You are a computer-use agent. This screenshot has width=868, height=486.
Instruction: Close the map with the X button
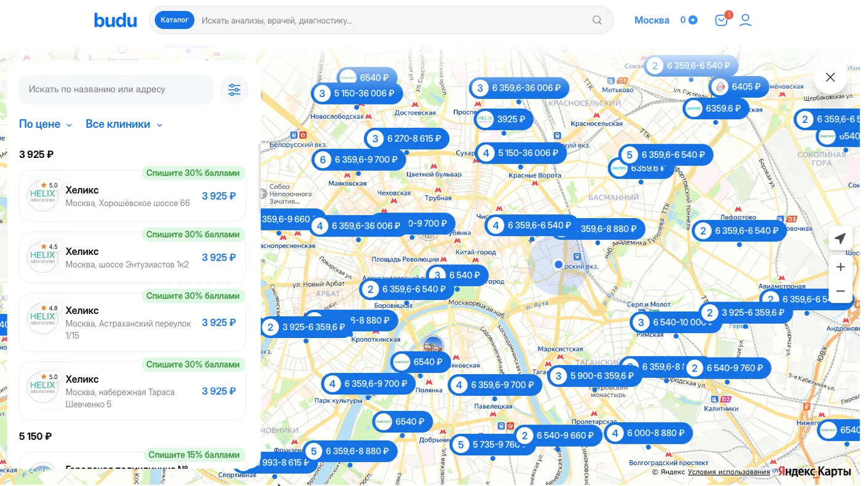click(x=830, y=77)
